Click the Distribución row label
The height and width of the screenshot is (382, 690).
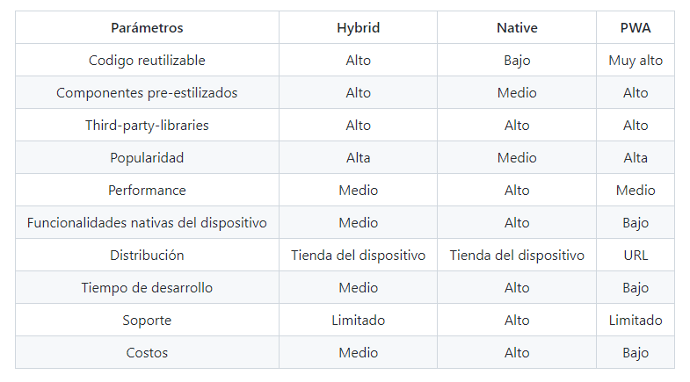[x=147, y=255]
